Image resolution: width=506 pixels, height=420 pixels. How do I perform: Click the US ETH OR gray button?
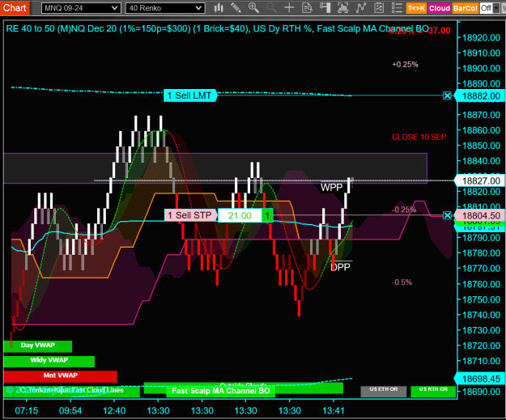pos(384,392)
